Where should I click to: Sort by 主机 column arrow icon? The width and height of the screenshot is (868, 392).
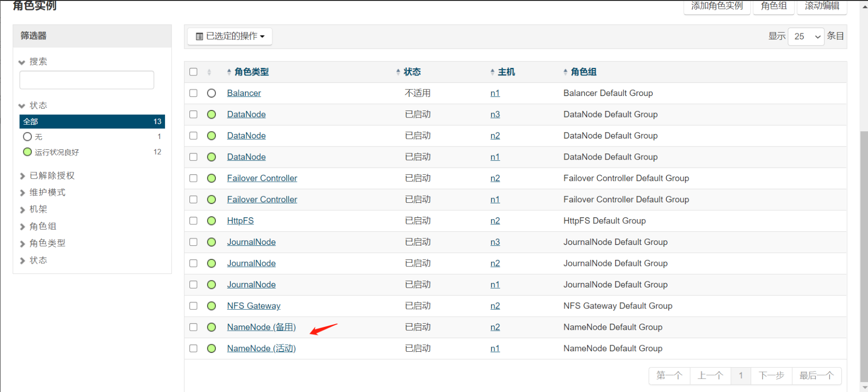(x=492, y=72)
